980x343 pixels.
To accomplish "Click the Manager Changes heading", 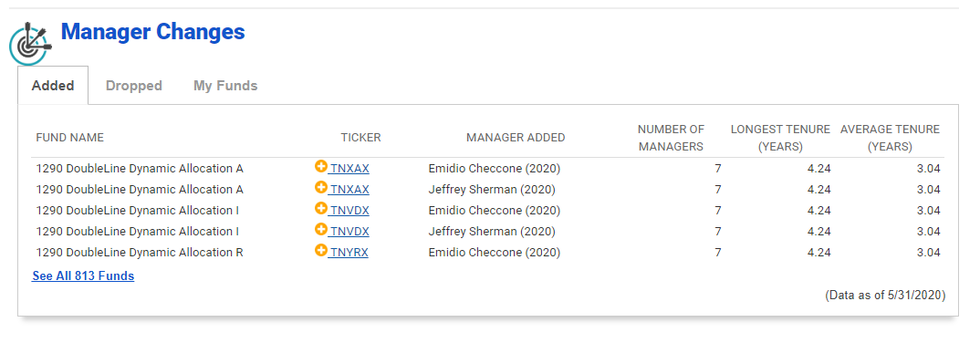I will [x=153, y=31].
